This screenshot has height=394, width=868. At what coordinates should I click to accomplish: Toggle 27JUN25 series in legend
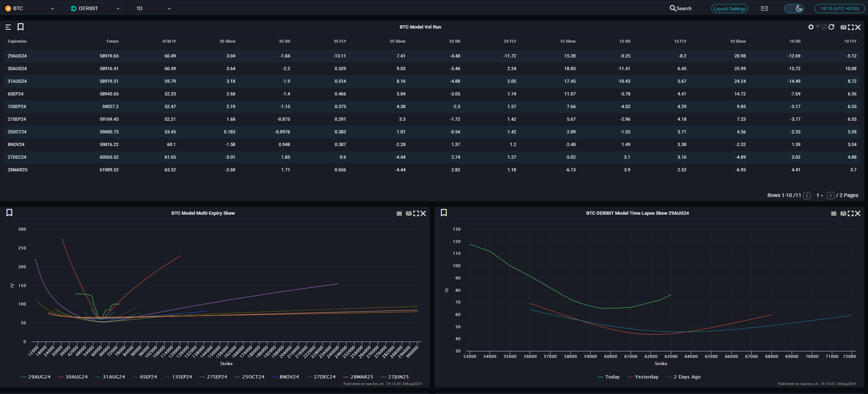(x=395, y=377)
